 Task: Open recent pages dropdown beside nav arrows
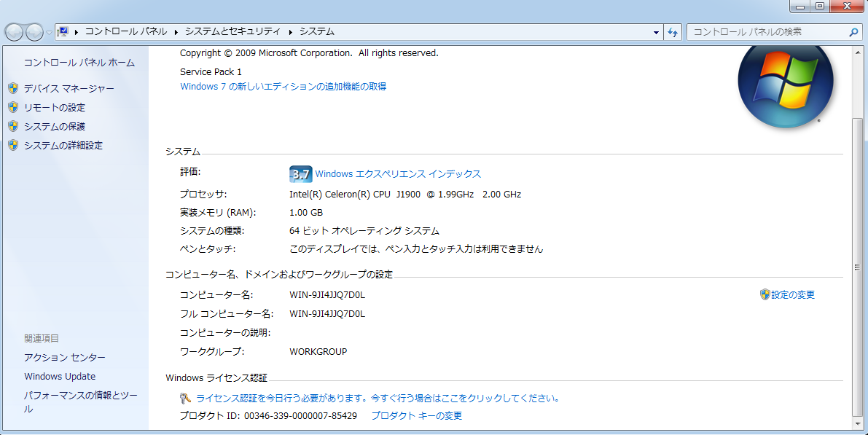(49, 32)
